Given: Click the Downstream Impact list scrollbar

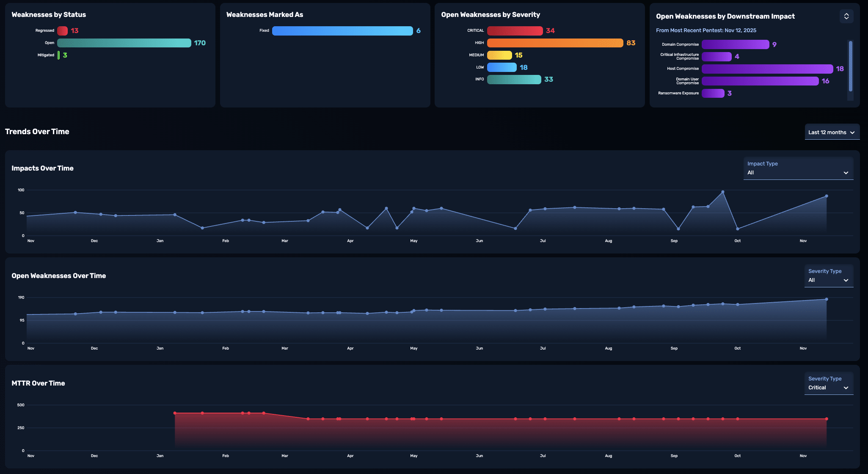Looking at the screenshot, I should (850, 66).
